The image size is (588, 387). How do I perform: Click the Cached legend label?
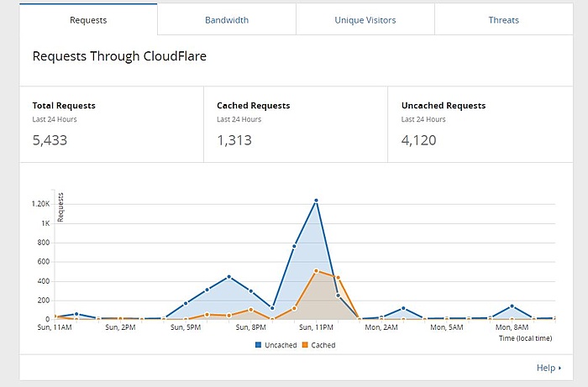click(x=323, y=345)
